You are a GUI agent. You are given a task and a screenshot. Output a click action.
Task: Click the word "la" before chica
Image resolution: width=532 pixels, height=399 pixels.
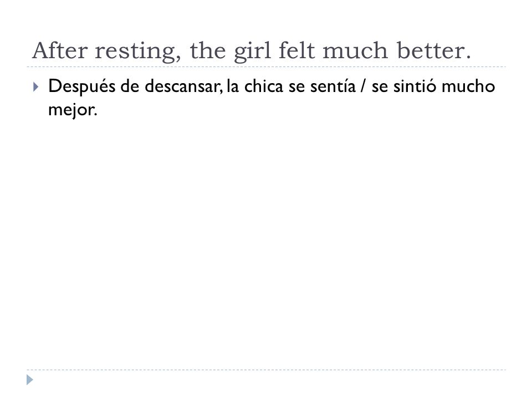[233, 86]
